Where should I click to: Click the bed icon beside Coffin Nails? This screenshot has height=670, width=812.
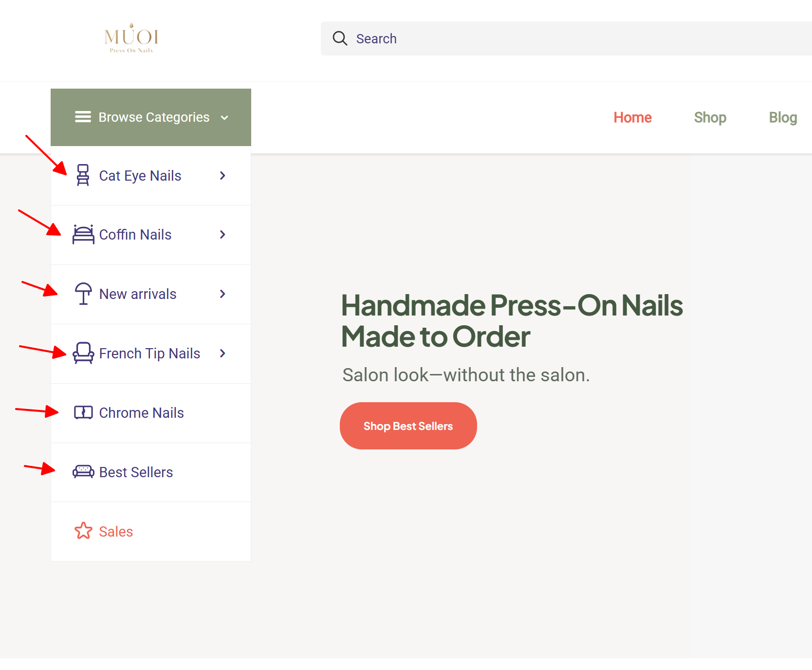point(83,235)
